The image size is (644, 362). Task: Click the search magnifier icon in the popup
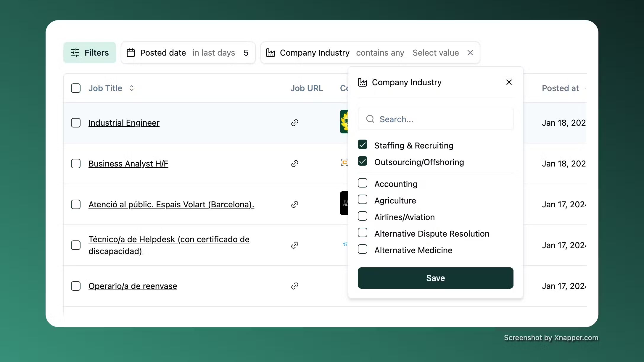[x=370, y=119]
